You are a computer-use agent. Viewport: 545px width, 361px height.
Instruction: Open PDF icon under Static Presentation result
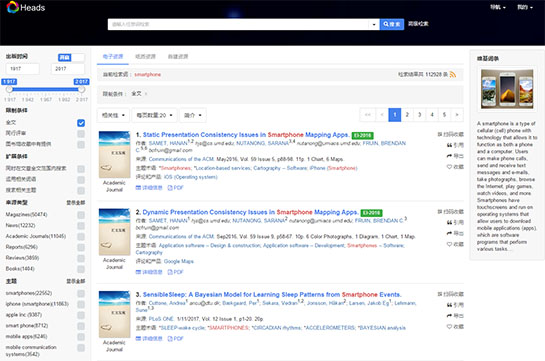(170, 188)
